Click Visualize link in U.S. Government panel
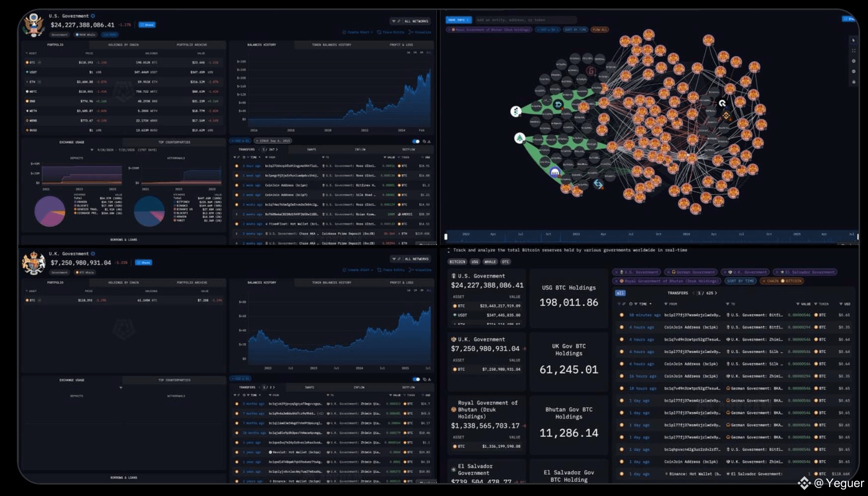This screenshot has height=496, width=868. pos(420,32)
